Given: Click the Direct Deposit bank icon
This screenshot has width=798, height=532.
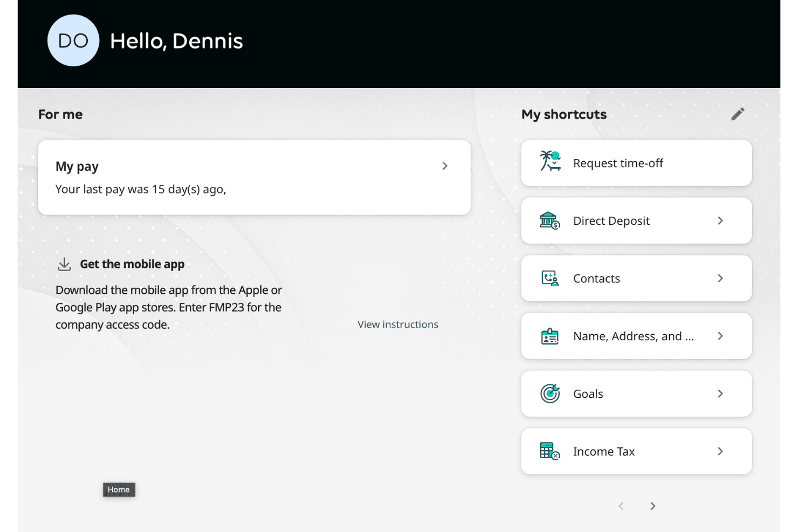Looking at the screenshot, I should (550, 220).
